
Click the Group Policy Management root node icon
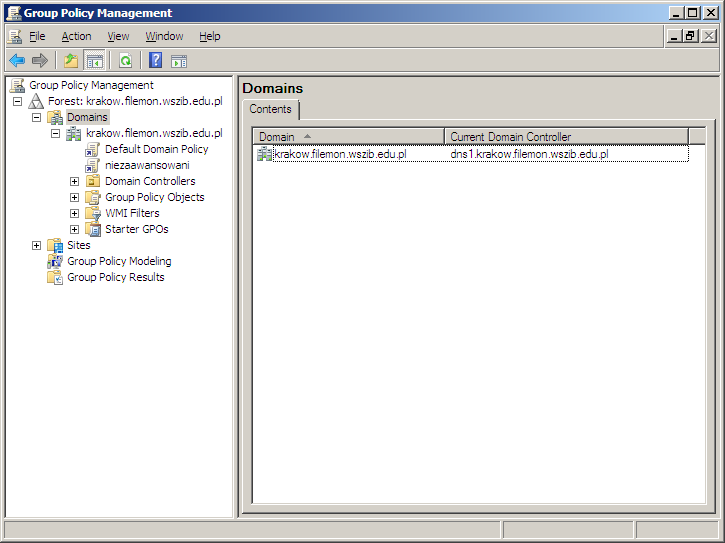[x=18, y=85]
